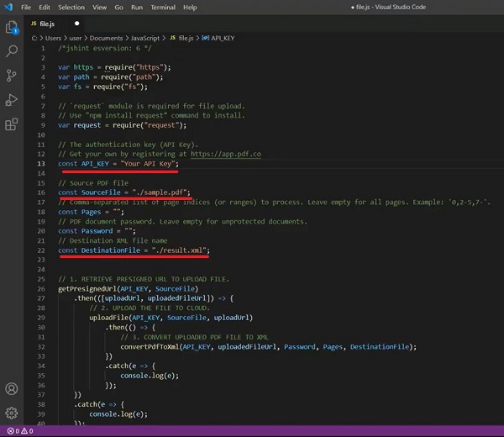Open the Accounts icon in activity bar
504x437 pixels.
point(12,389)
